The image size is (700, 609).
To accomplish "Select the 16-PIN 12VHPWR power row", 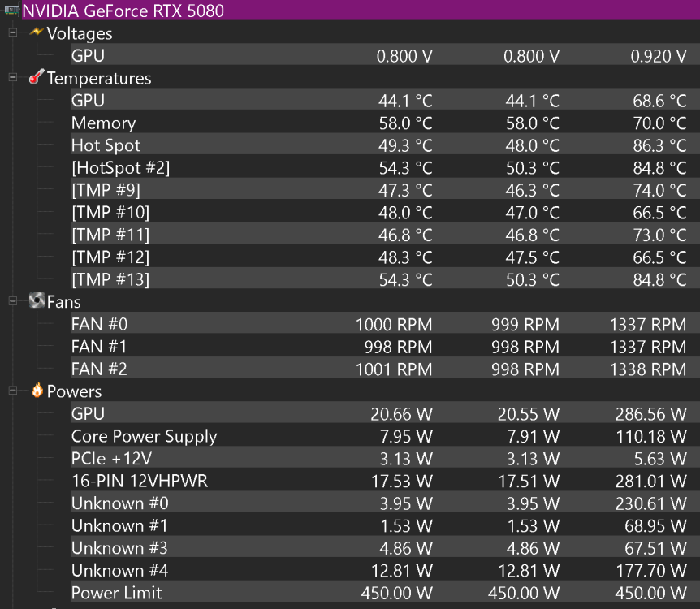I will [x=385, y=481].
